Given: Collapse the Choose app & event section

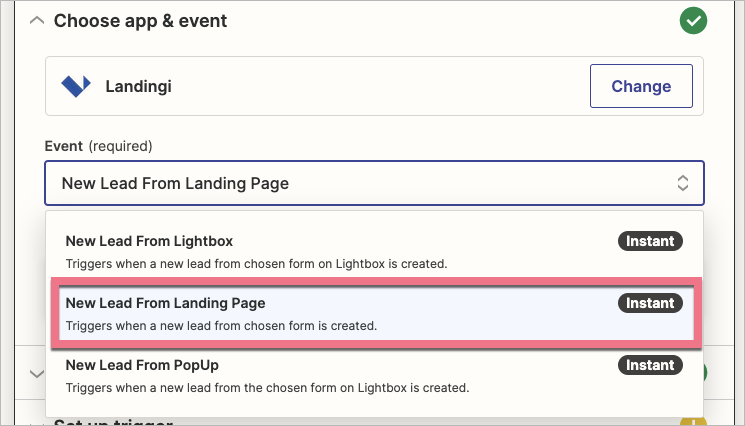Looking at the screenshot, I should point(36,20).
